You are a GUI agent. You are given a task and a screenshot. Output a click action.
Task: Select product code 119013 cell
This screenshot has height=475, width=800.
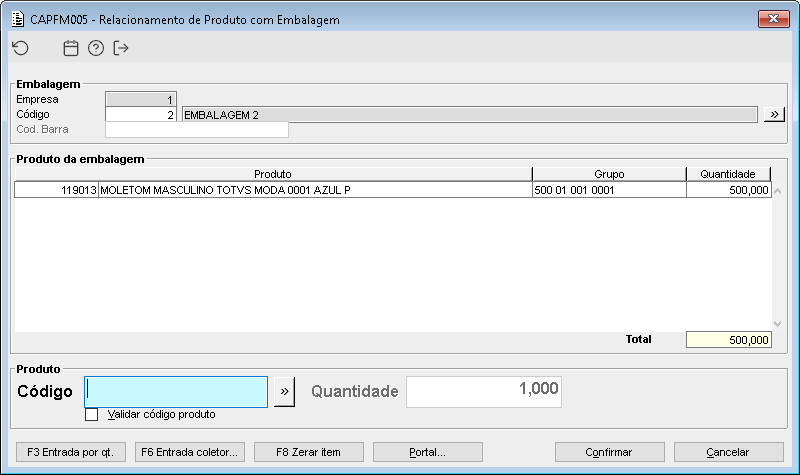(x=57, y=190)
